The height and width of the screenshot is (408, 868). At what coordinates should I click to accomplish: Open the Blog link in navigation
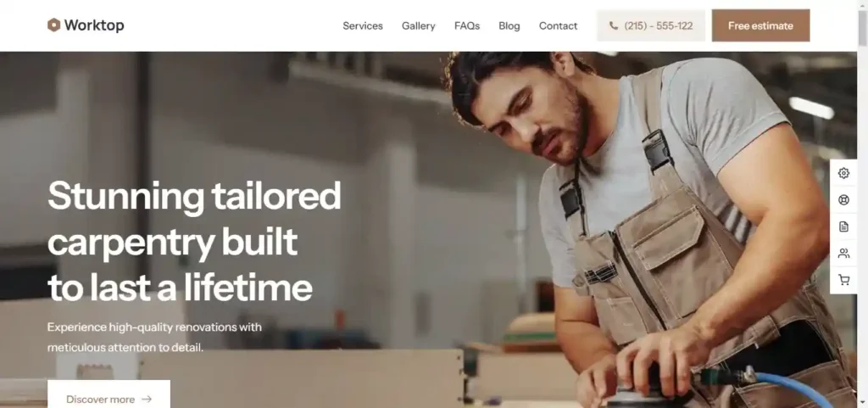coord(509,26)
